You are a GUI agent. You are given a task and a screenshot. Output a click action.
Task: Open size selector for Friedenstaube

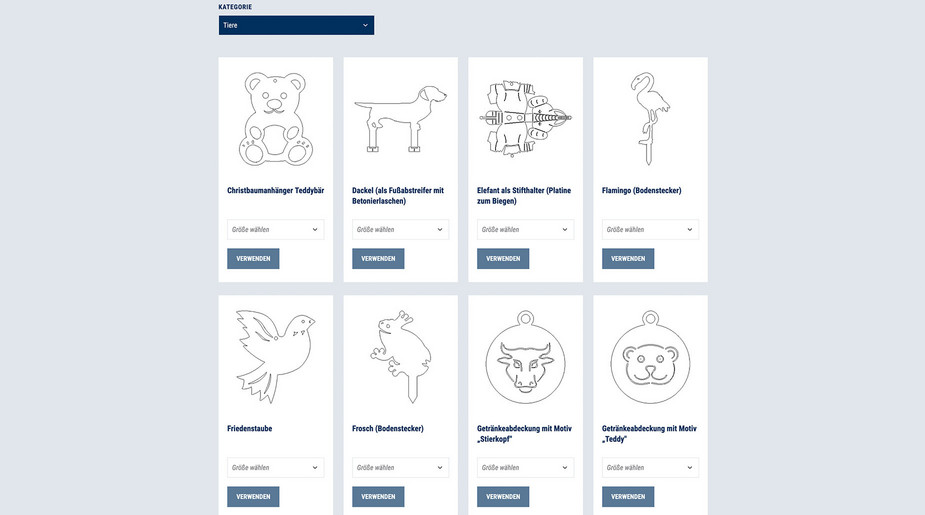275,468
